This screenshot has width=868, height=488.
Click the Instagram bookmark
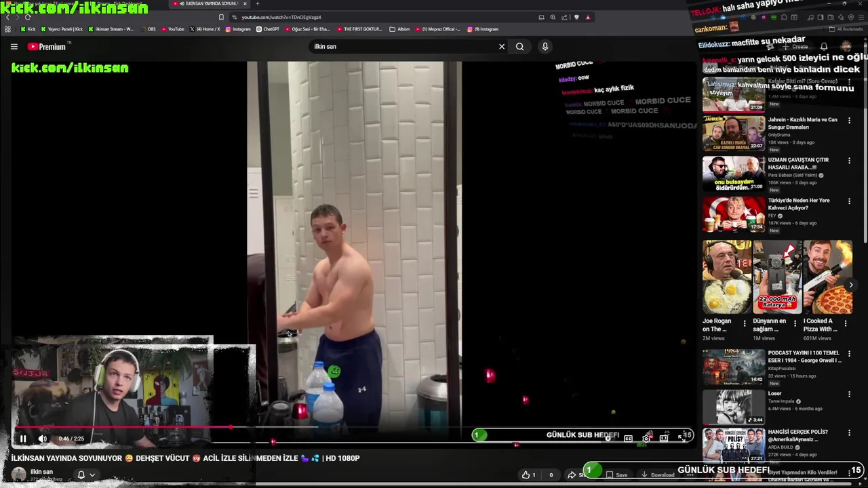point(238,29)
